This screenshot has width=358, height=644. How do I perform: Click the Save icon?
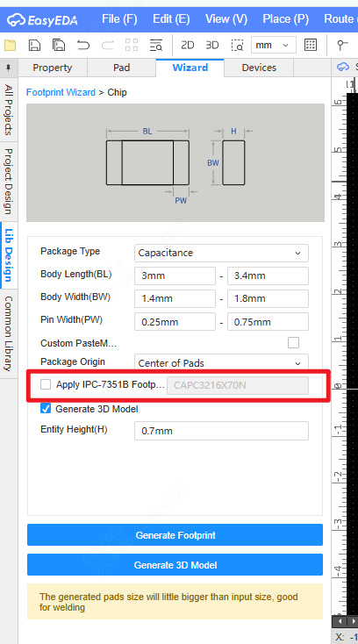tap(34, 45)
